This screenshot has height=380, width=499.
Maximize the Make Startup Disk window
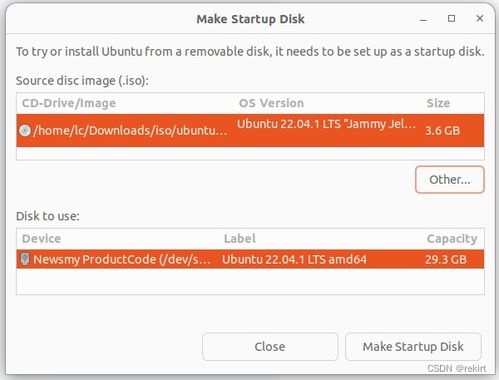[451, 19]
